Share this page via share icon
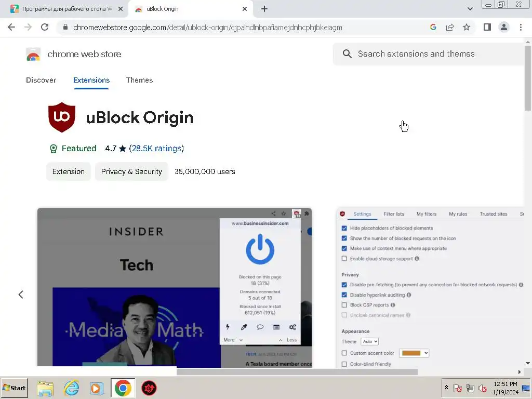Viewport: 532px width, 399px height. [x=450, y=27]
